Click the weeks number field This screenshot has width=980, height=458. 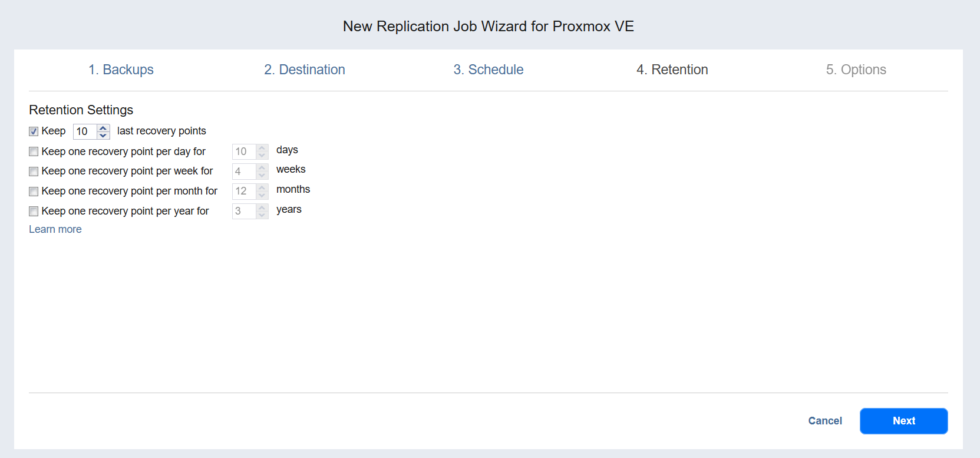244,172
